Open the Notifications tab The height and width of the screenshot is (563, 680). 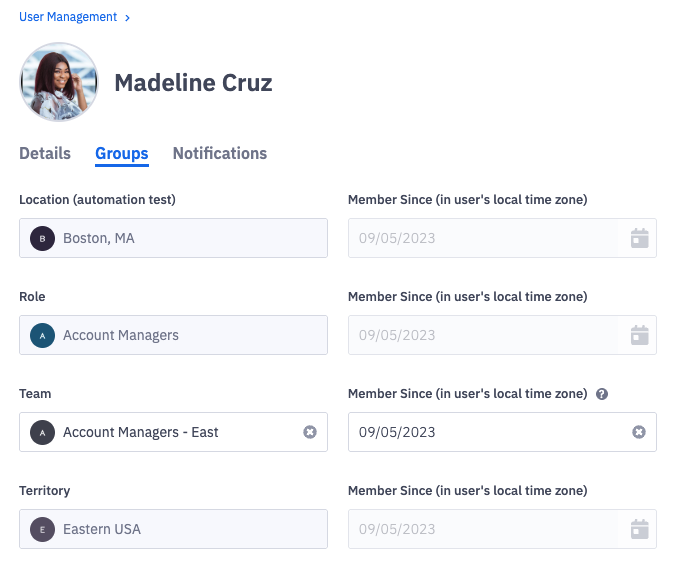point(220,153)
